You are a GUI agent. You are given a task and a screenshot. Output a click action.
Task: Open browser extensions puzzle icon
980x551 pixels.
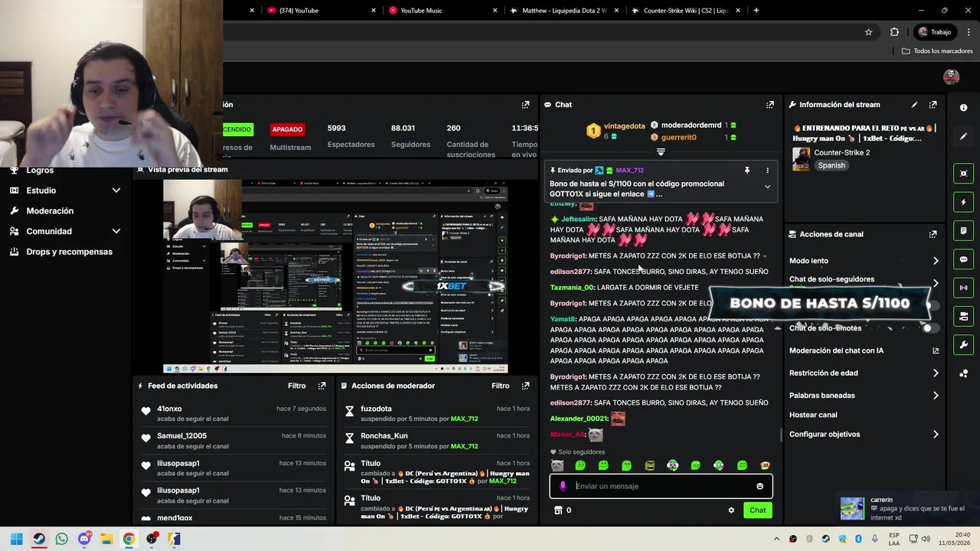(894, 32)
